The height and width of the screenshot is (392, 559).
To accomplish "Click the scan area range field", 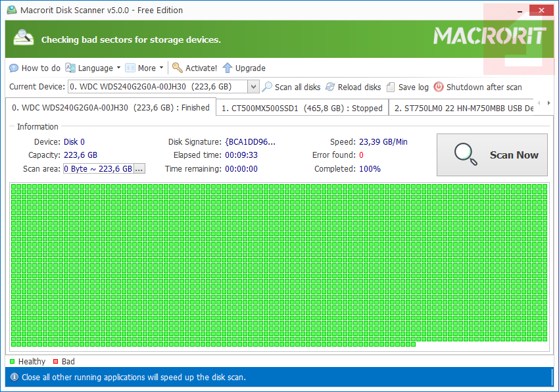I will [x=99, y=168].
